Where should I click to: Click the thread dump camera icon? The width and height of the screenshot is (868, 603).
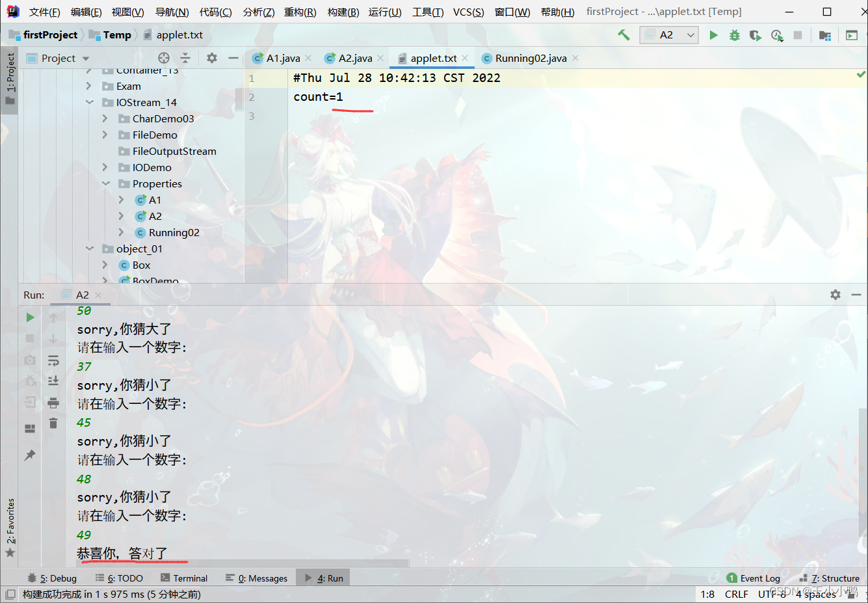tap(30, 360)
